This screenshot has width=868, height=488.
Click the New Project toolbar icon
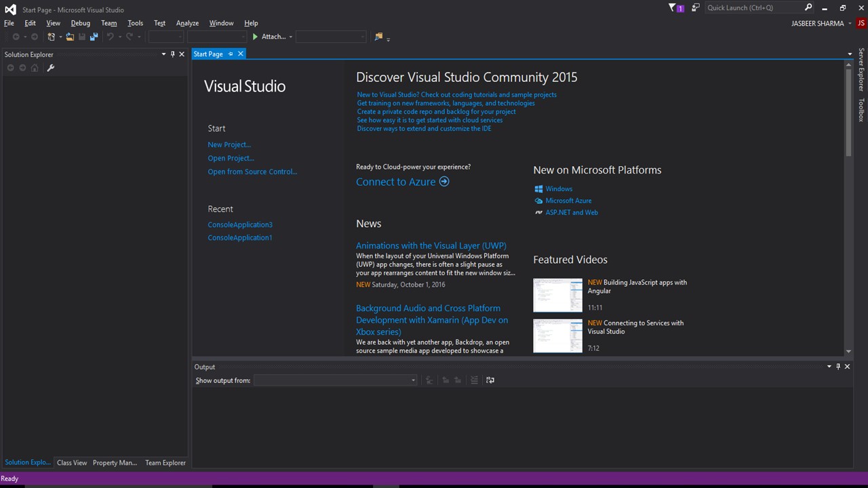click(x=51, y=37)
